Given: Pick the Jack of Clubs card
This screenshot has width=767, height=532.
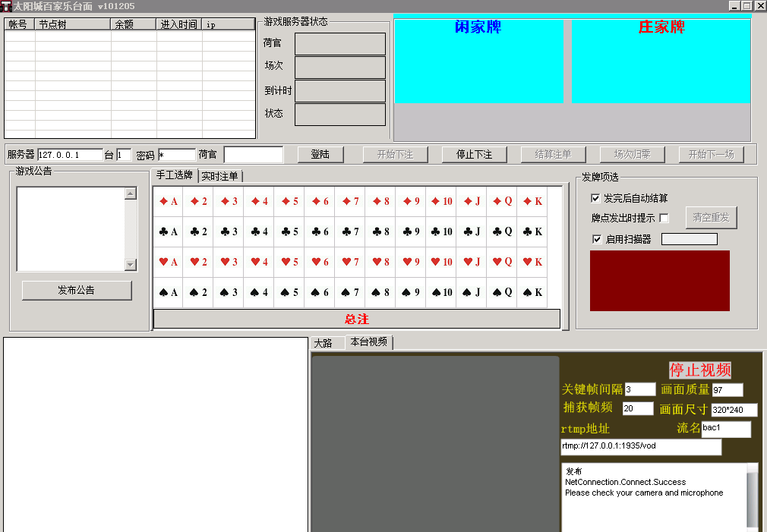Looking at the screenshot, I should [x=472, y=231].
